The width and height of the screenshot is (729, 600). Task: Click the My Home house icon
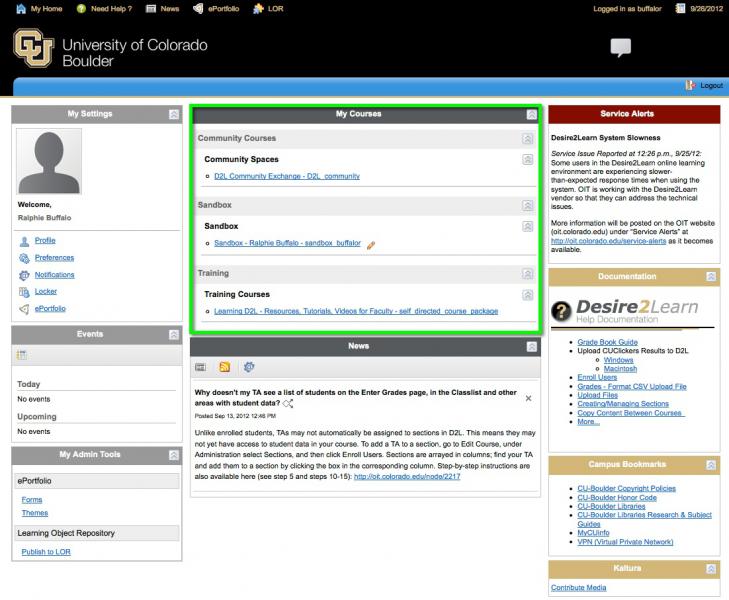[21, 8]
